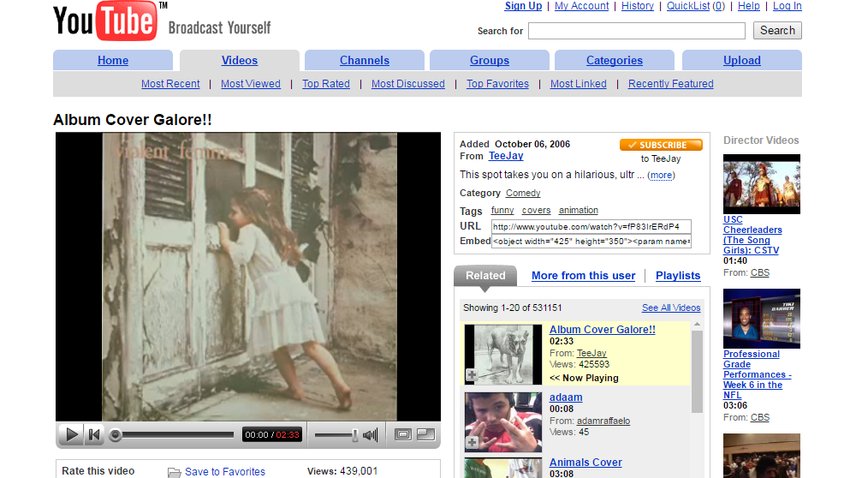This screenshot has width=850, height=478.
Task: Open My Account link
Action: (581, 6)
